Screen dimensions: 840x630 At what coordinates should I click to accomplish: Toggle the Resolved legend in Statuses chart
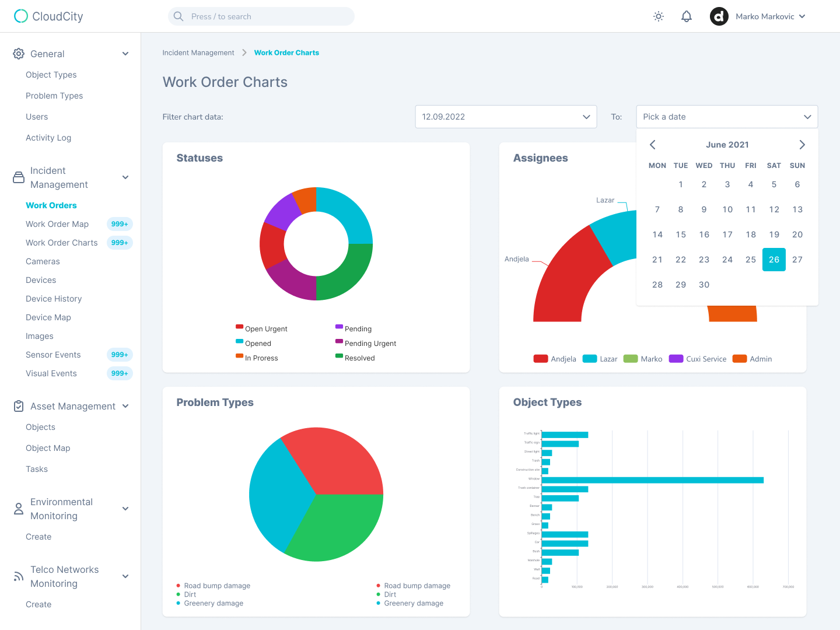[x=355, y=358]
